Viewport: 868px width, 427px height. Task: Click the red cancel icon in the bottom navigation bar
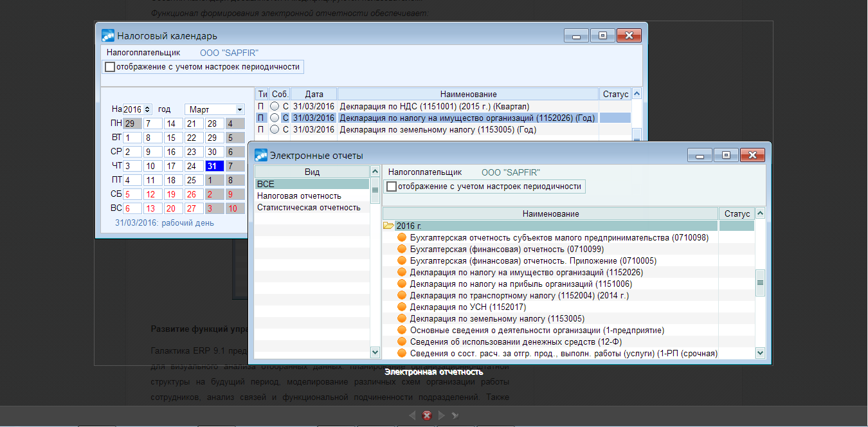(x=426, y=415)
